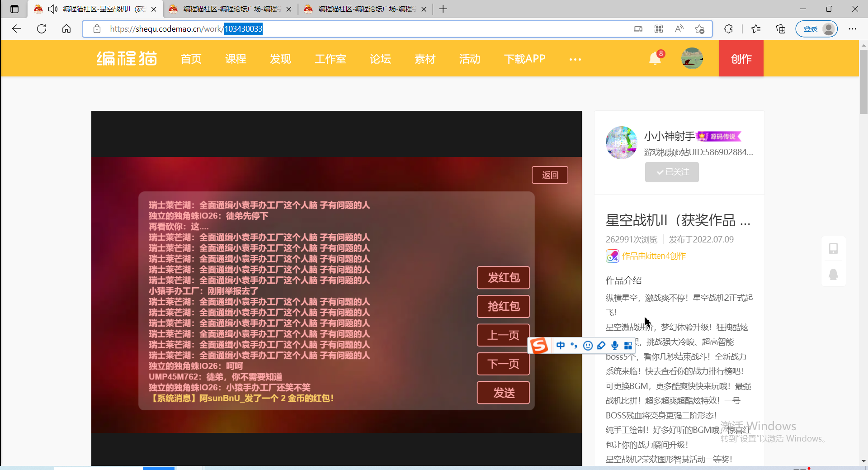
Task: Open apps/QR icon in address bar
Action: [659, 29]
